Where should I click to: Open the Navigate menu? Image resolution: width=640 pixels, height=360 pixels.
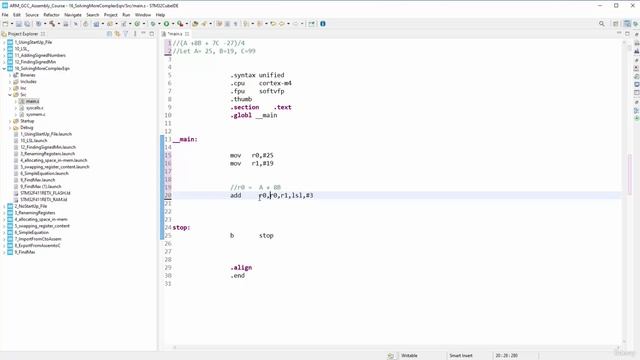(x=73, y=15)
